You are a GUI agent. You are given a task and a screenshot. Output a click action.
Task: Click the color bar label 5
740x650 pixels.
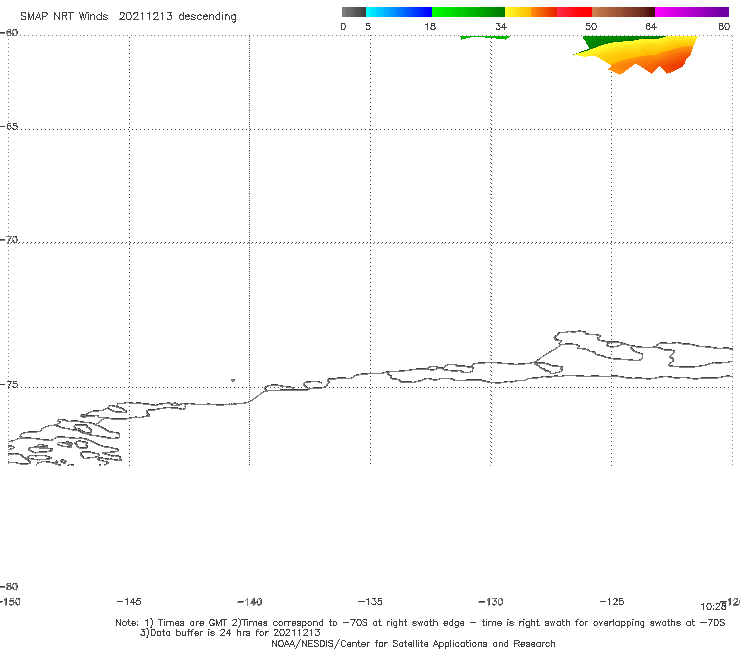tap(368, 27)
